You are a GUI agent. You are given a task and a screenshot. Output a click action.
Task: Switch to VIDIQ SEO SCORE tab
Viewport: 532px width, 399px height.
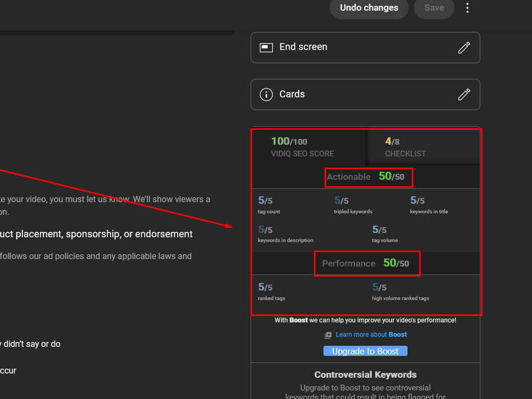click(309, 147)
